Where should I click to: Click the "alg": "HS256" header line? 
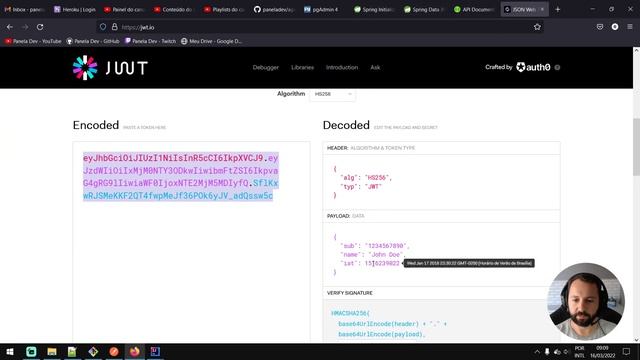coord(366,178)
